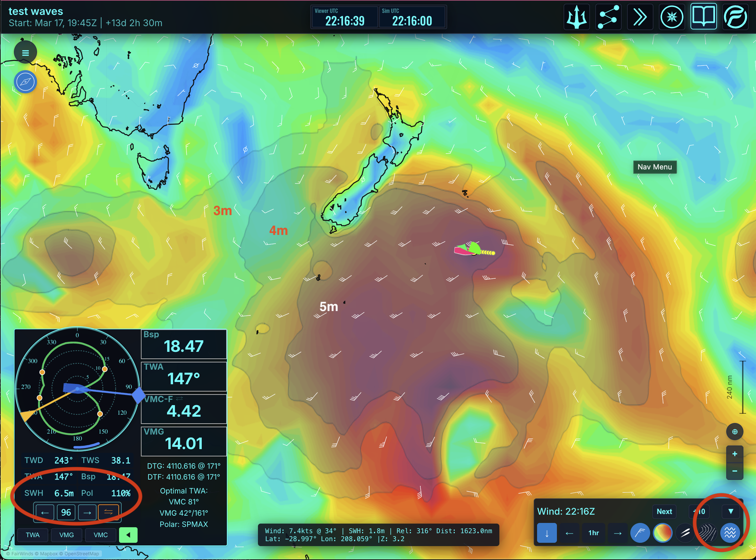Click the 1hr time step button
756x560 pixels.
(x=593, y=533)
